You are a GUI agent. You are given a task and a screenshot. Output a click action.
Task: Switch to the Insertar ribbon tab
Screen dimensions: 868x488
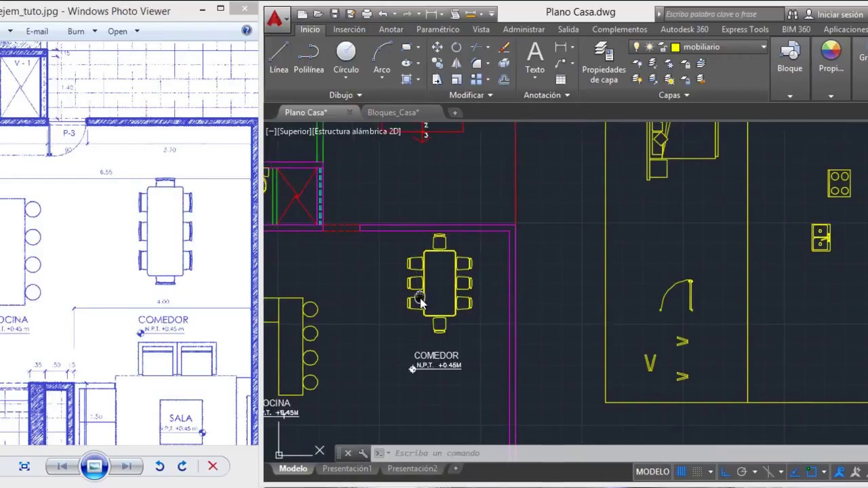pos(349,29)
